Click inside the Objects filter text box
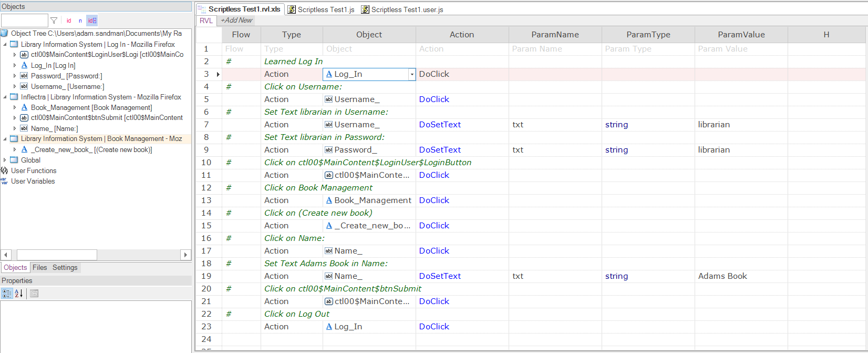868x353 pixels. pyautogui.click(x=25, y=21)
